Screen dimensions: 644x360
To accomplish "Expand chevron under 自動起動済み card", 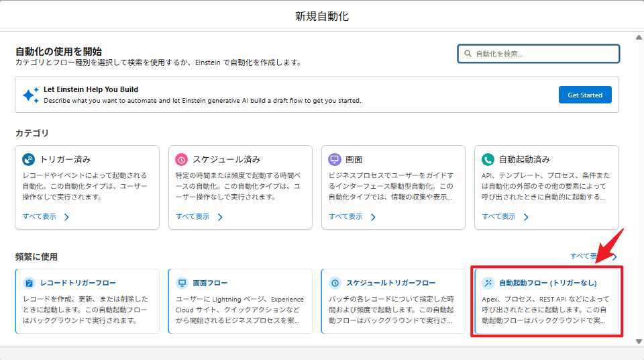I will coord(526,217).
